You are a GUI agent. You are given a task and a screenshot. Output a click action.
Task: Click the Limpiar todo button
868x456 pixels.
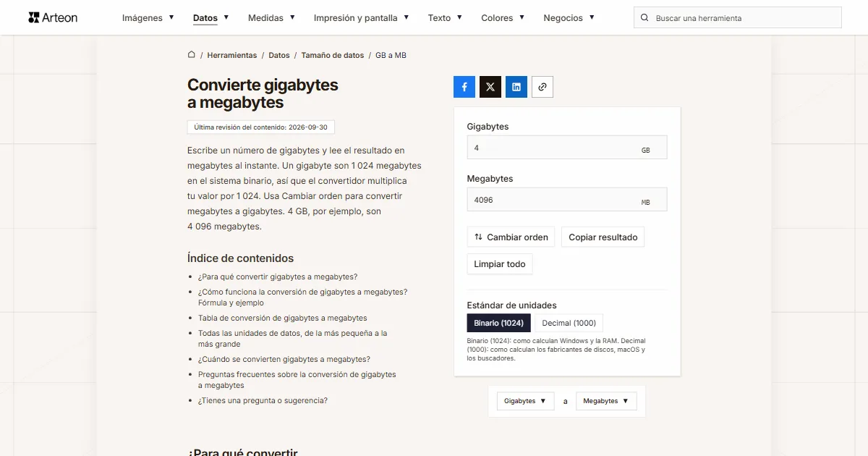pos(500,264)
